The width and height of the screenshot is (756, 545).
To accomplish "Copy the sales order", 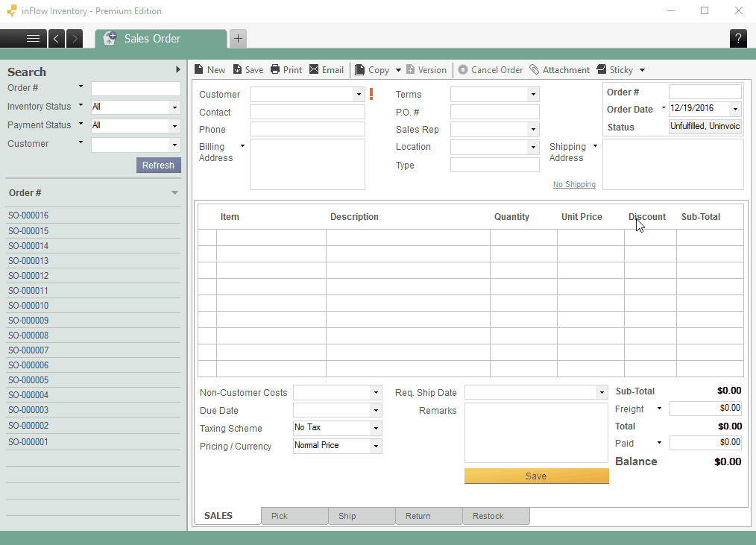I will click(372, 70).
